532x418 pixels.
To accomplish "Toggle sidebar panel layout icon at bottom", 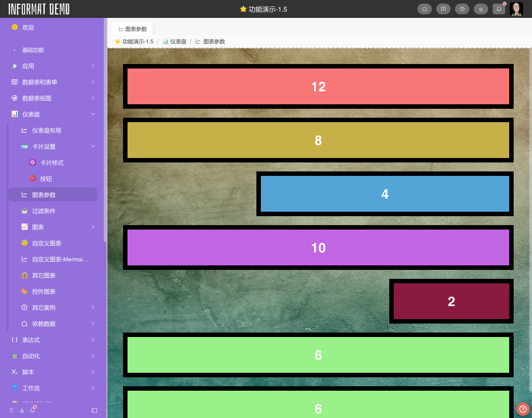I will point(94,410).
